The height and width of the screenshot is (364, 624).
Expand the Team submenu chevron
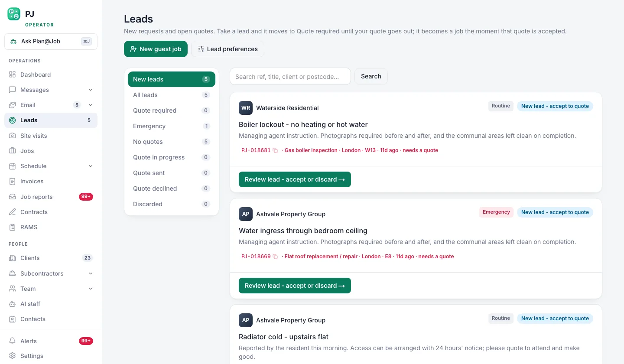click(91, 289)
